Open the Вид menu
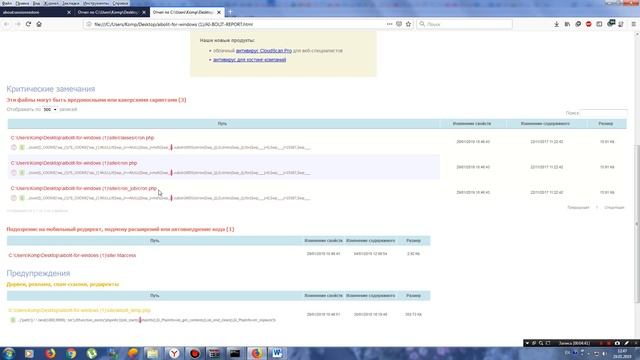640x360 pixels. pos(36,3)
